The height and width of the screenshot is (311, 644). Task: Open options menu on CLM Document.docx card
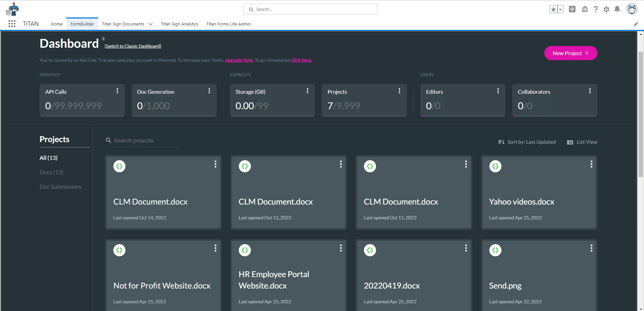(215, 164)
